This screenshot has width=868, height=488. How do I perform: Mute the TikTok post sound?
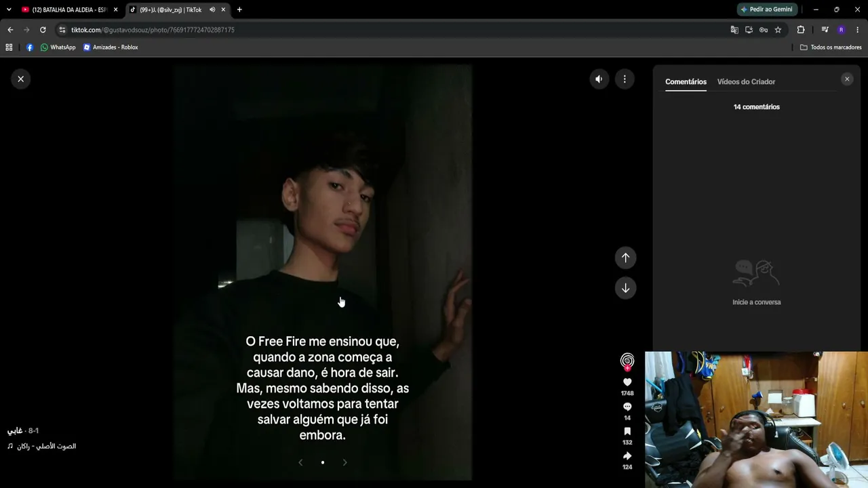599,79
